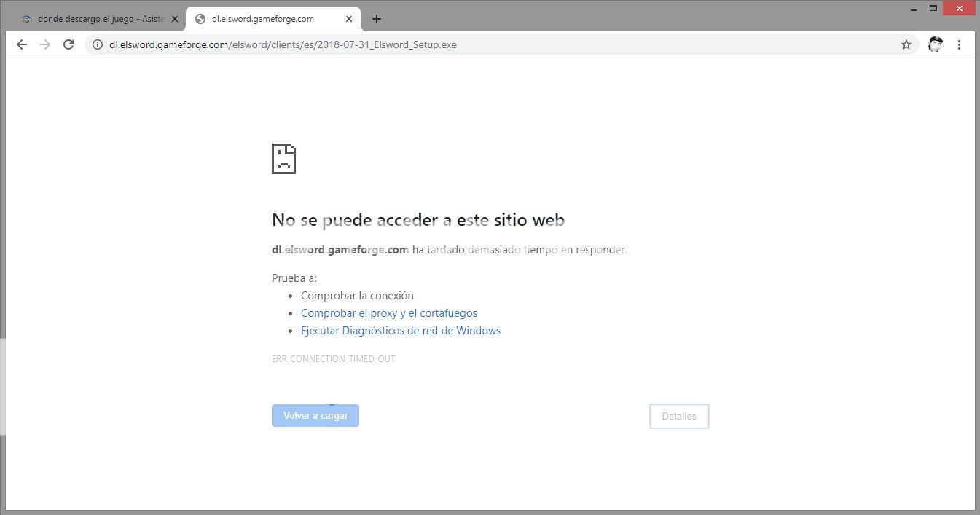980x515 pixels.
Task: Expand error info with "Detalles" button
Action: pos(678,416)
